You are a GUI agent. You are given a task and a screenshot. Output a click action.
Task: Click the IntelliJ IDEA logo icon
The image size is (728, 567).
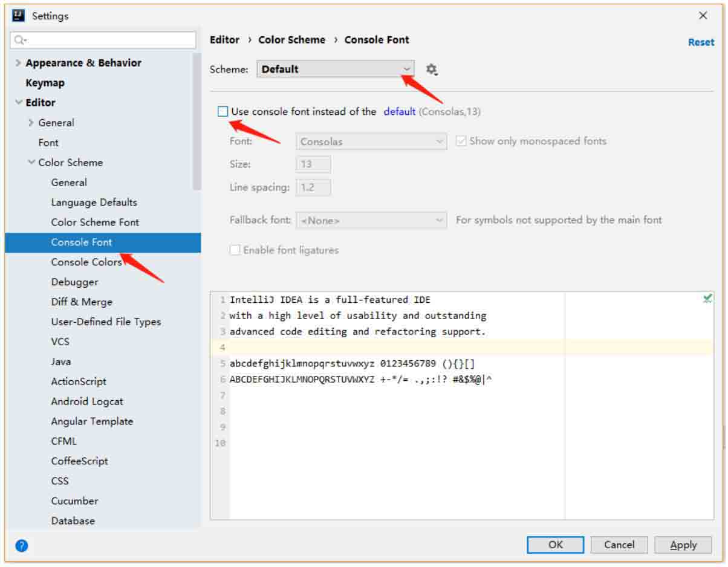tap(19, 16)
